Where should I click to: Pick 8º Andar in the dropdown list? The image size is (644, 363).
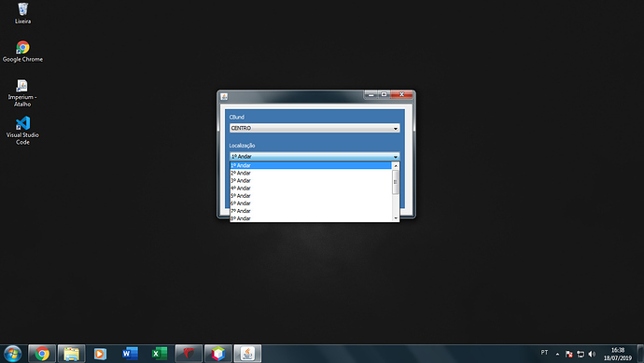coord(311,218)
